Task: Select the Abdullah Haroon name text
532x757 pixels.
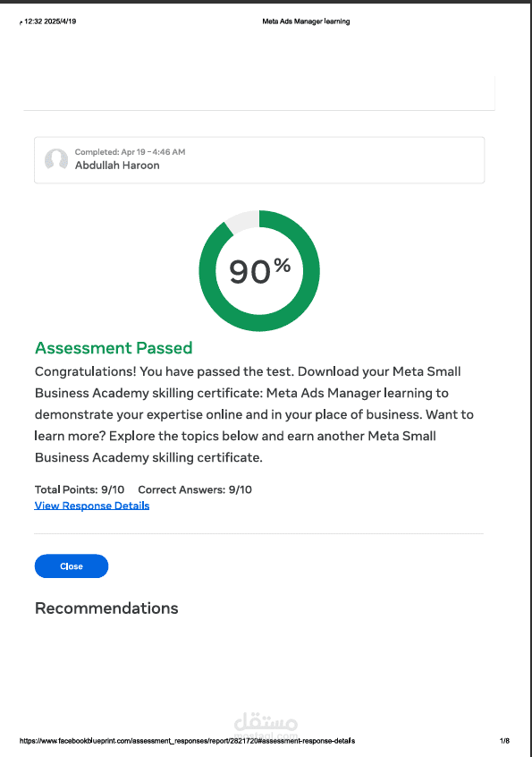Action: coord(117,166)
